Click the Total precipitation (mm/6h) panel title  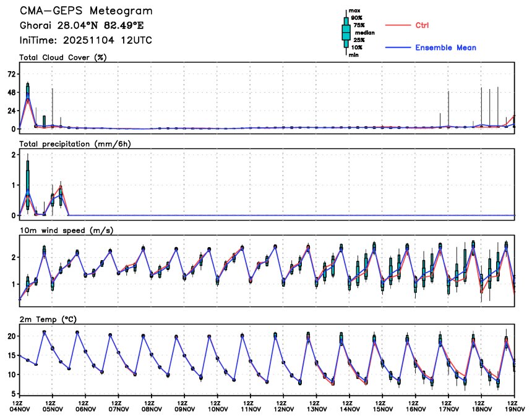point(75,144)
